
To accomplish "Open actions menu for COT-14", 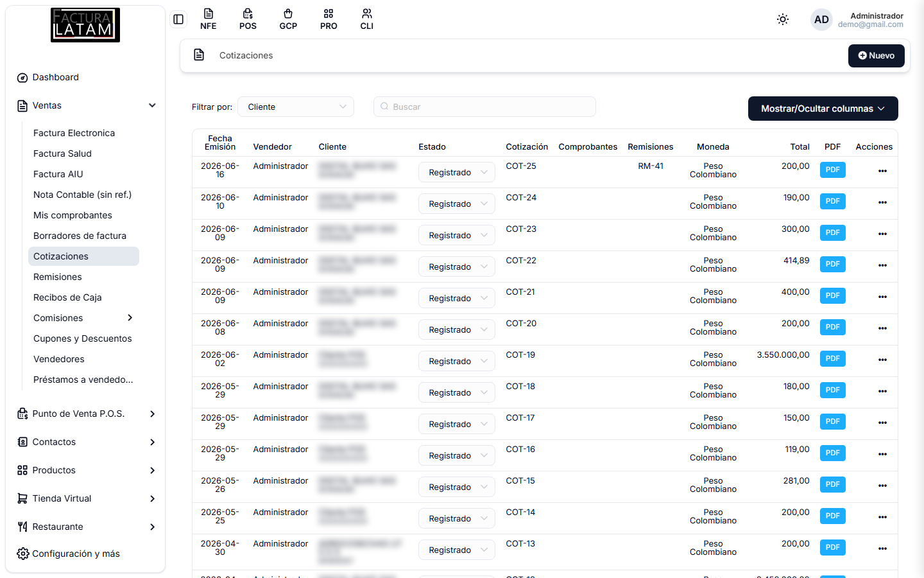I will click(x=882, y=517).
